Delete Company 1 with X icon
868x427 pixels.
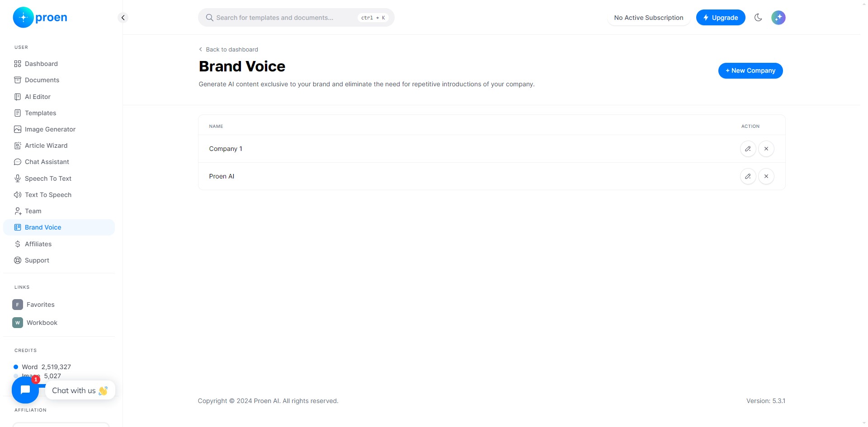click(x=766, y=149)
